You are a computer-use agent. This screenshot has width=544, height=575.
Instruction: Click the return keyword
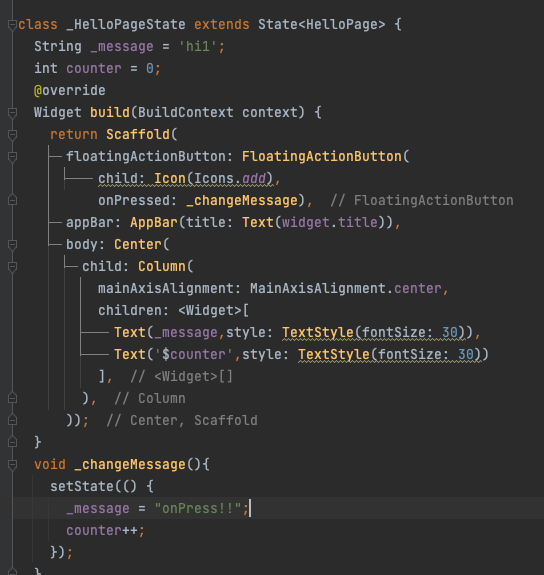tap(74, 135)
